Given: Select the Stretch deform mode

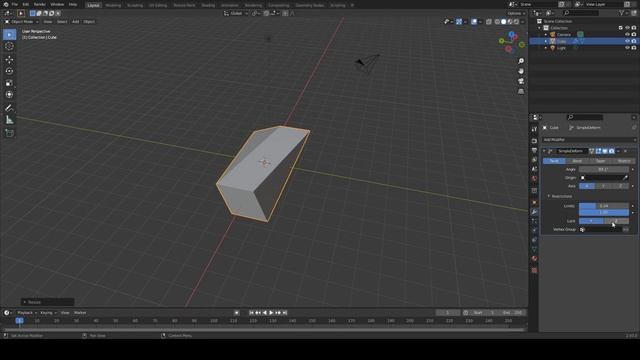Looking at the screenshot, I should coord(624,161).
